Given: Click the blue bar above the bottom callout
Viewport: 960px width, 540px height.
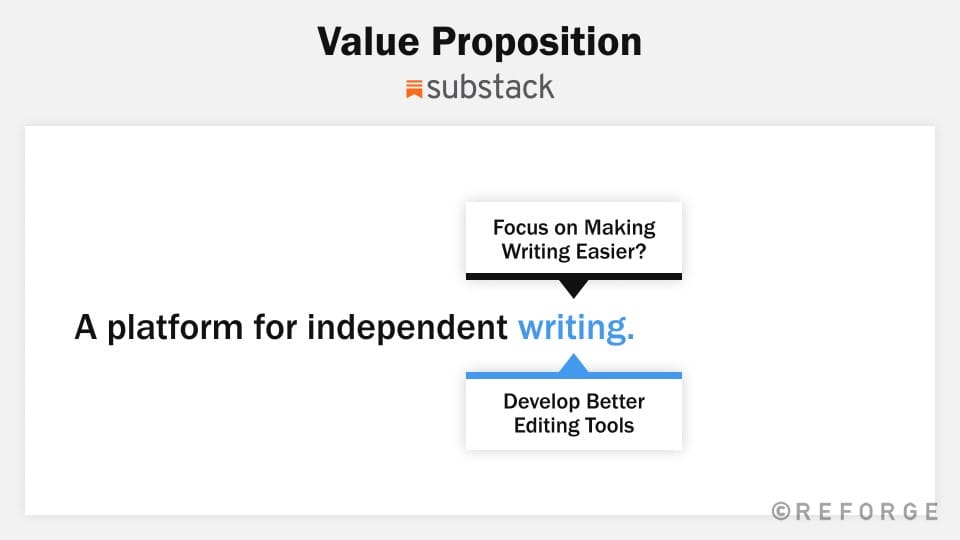Looking at the screenshot, I should (574, 375).
